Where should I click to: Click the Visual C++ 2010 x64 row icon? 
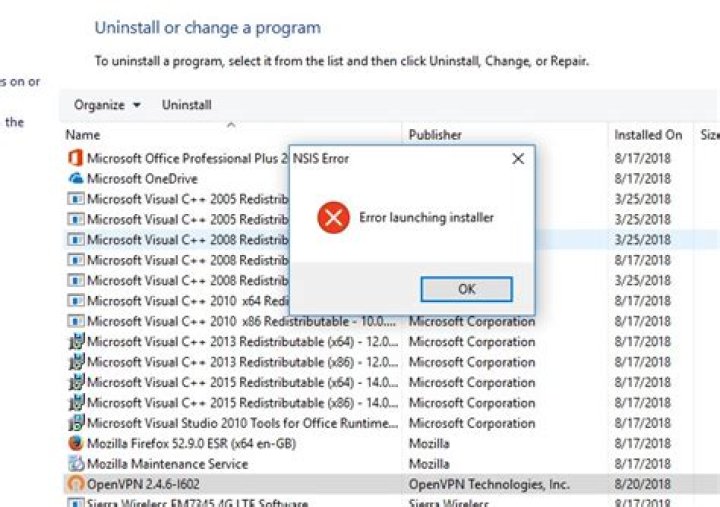pos(75,301)
